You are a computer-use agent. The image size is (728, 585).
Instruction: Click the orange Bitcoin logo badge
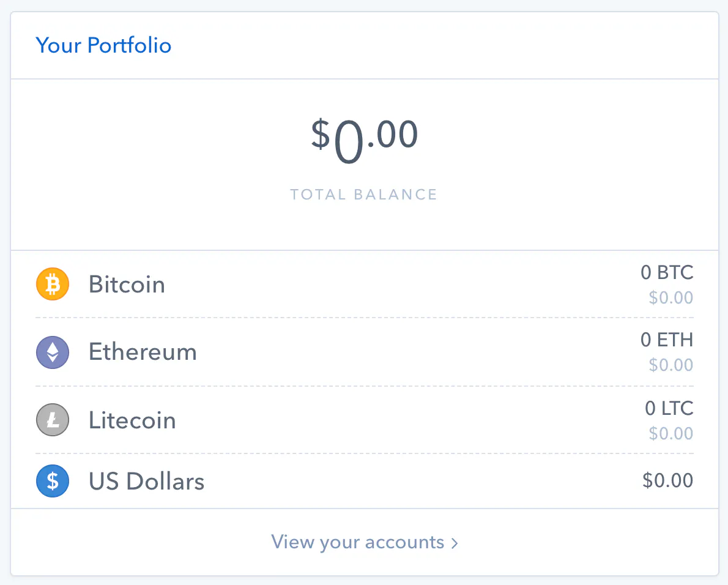[53, 284]
